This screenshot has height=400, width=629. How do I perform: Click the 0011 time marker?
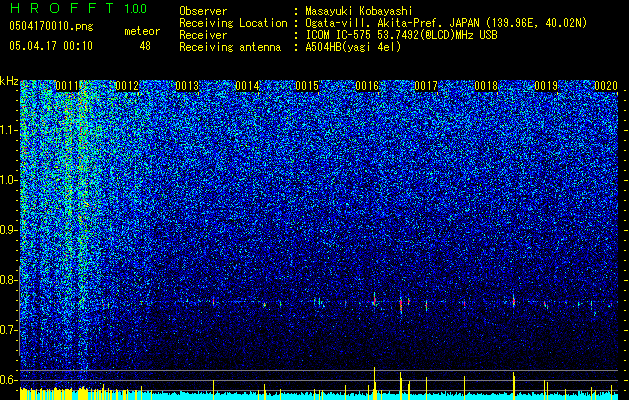[x=67, y=86]
